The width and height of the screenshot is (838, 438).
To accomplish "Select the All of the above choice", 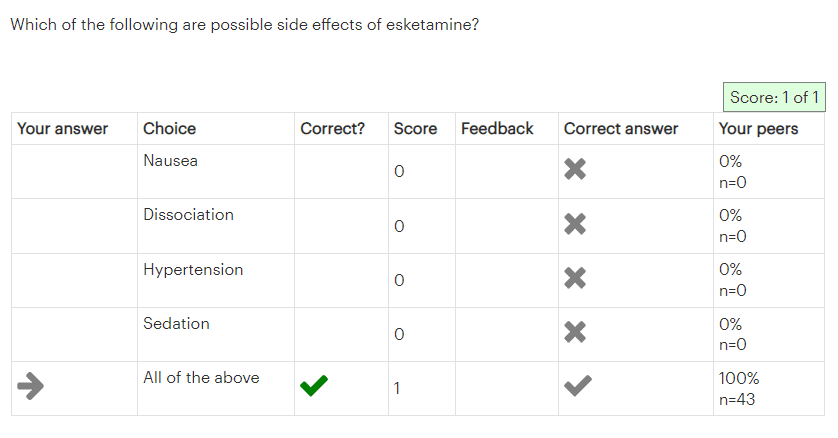I will pos(201,378).
